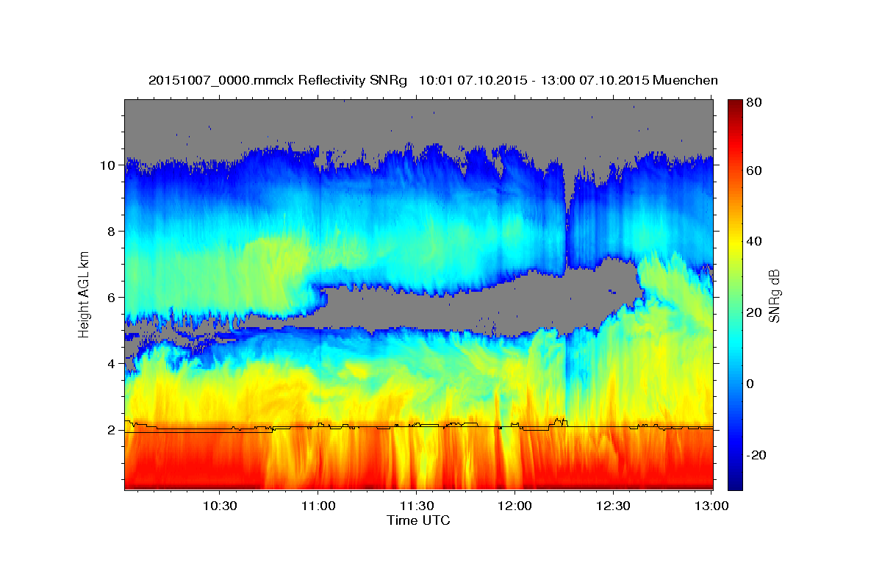Click the 'Height AGL km' axis label
The width and height of the screenshot is (882, 588).
pyautogui.click(x=85, y=294)
